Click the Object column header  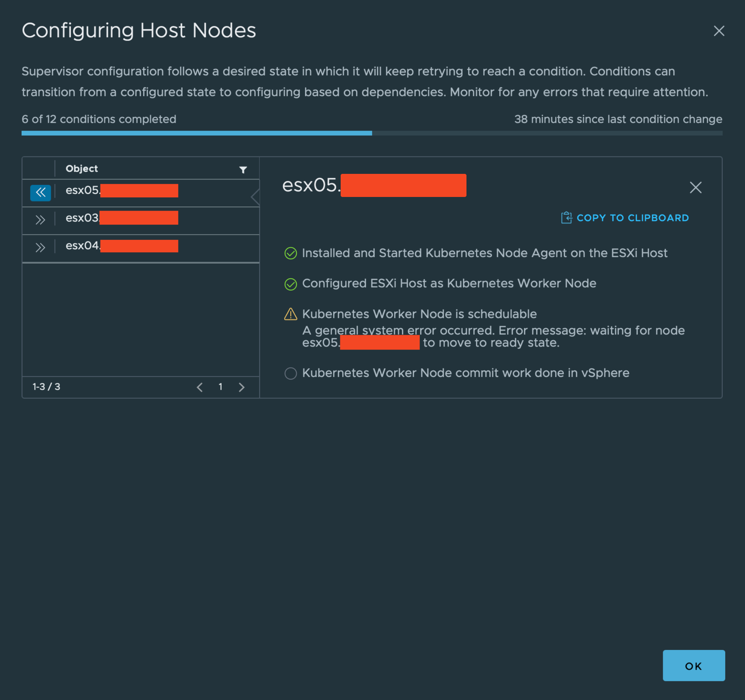coord(81,169)
